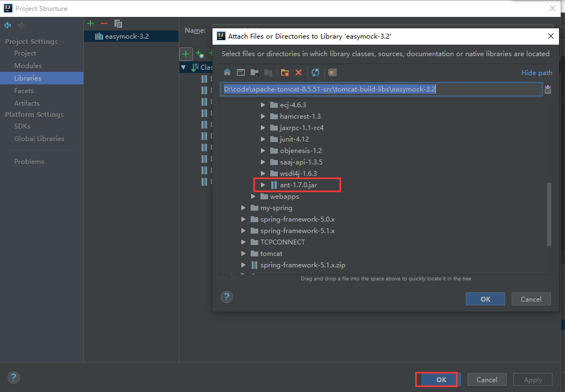This screenshot has height=392, width=565.
Task: Navigate back in Project Structure
Action: (8, 25)
